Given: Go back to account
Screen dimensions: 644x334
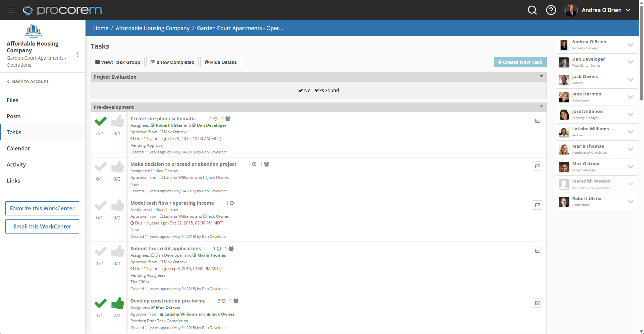Looking at the screenshot, I should [x=28, y=81].
